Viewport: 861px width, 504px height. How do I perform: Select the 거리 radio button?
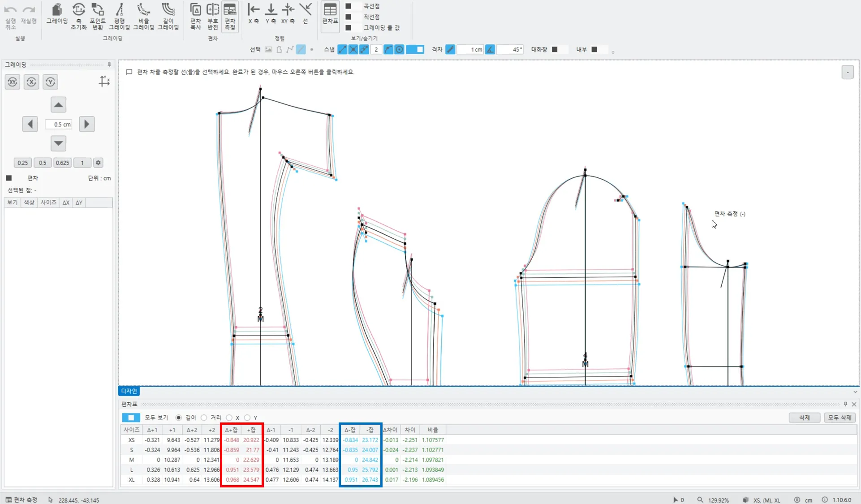(204, 418)
